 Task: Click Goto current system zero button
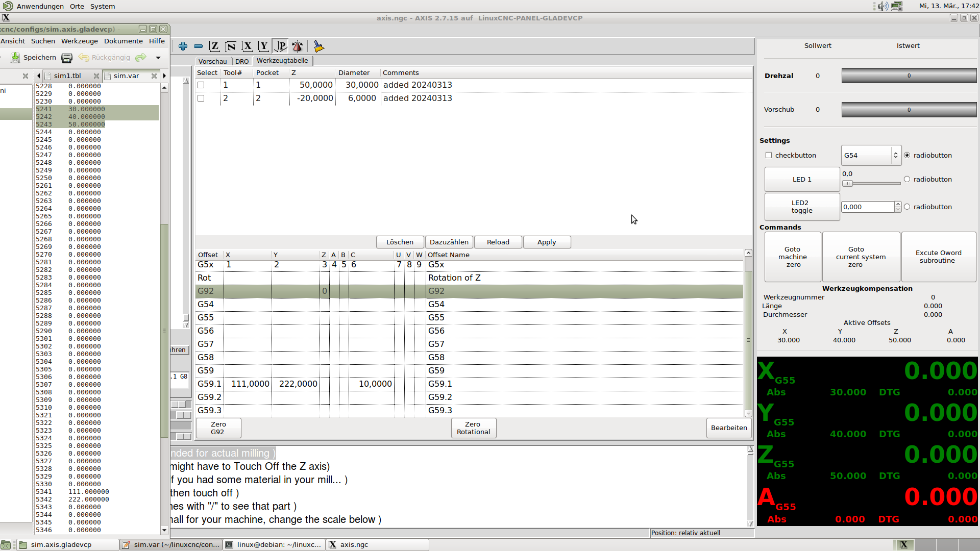pyautogui.click(x=861, y=257)
